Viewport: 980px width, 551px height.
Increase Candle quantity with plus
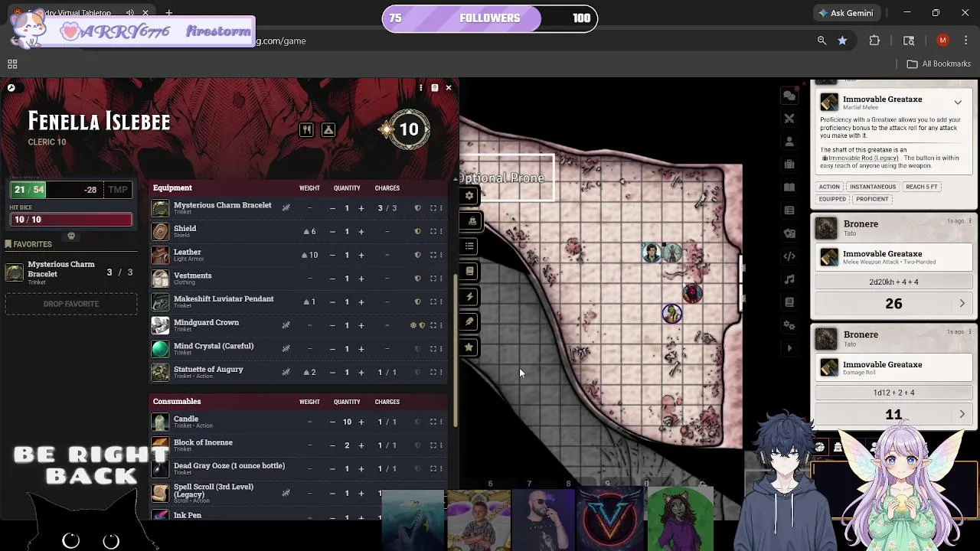click(361, 422)
